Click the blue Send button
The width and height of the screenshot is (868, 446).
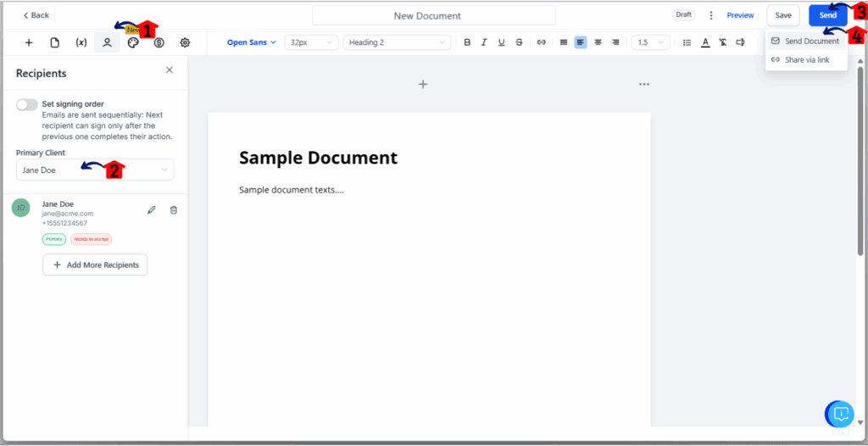tap(827, 15)
